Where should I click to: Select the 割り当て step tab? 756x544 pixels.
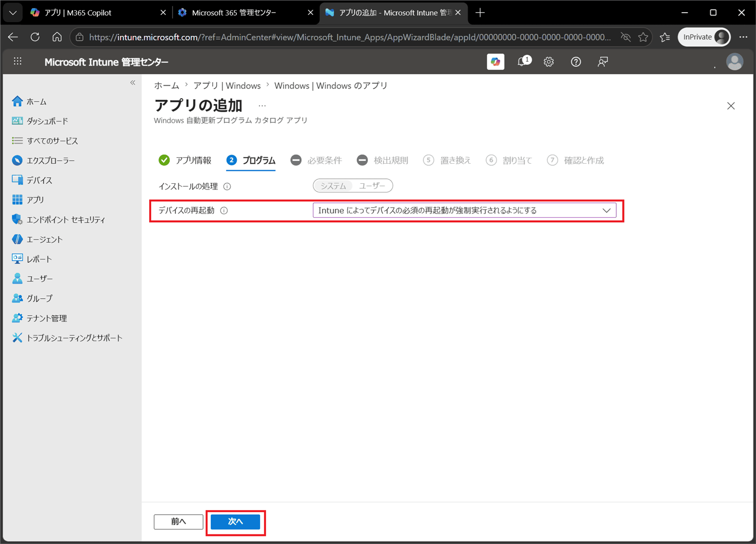pos(509,160)
